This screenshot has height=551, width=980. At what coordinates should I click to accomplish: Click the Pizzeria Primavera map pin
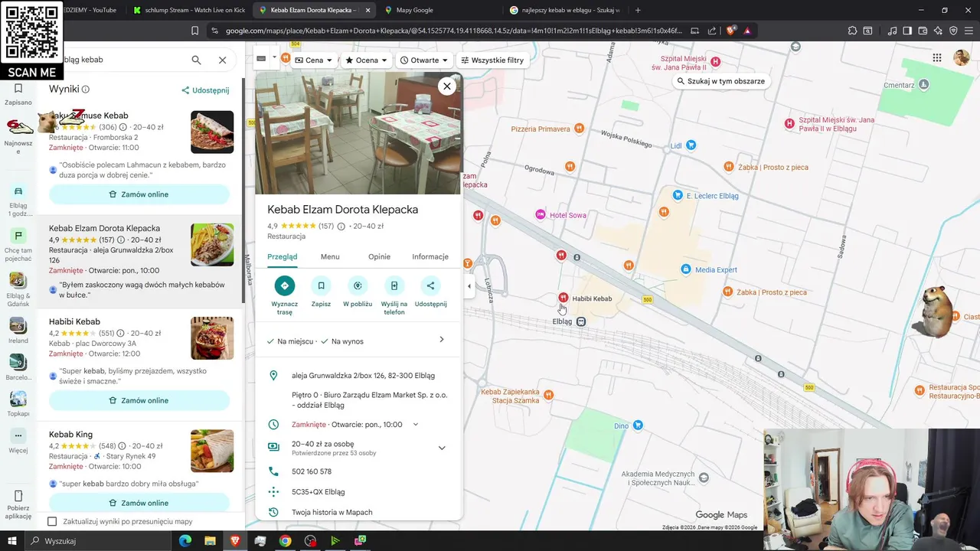click(580, 129)
